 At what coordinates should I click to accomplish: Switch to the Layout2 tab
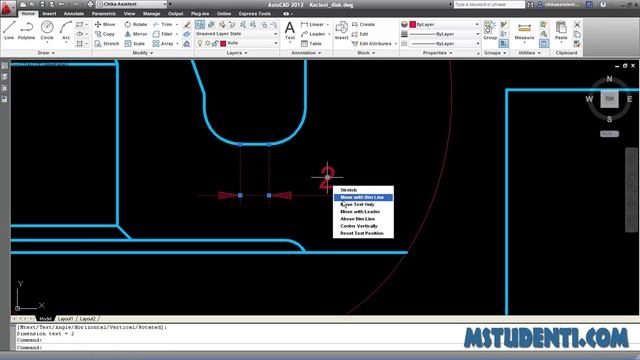point(87,319)
